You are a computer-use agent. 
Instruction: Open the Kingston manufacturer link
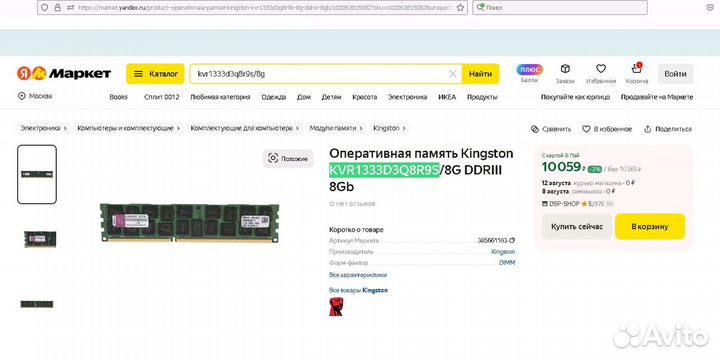point(503,252)
